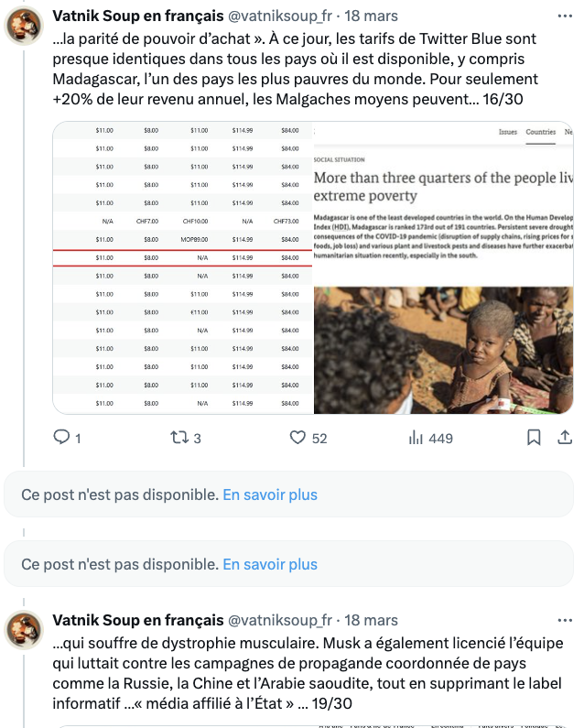This screenshot has width=584, height=728.
Task: Like the Madagascar tweet via the heart icon
Action: [297, 438]
